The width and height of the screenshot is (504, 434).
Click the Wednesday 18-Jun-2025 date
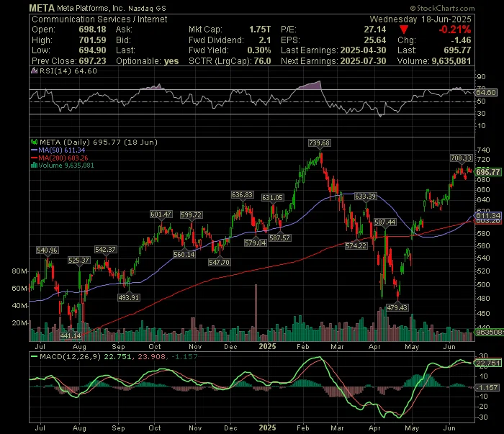click(420, 19)
